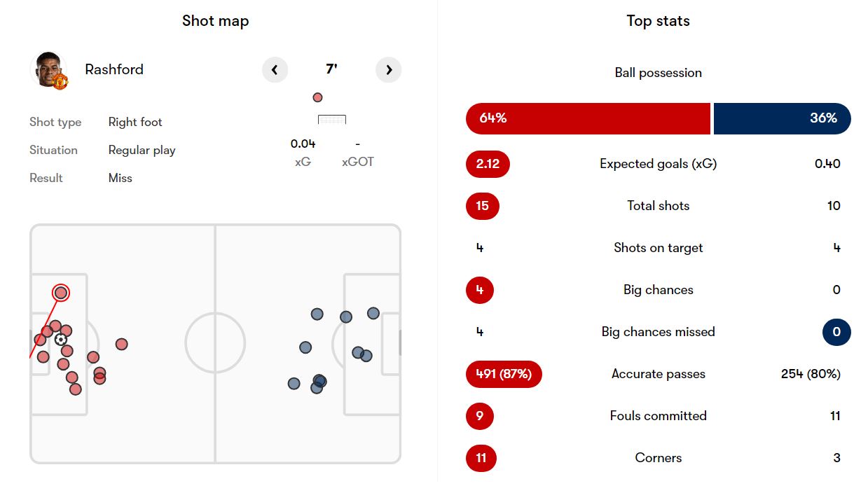
Task: Click the Top stats heading
Action: pyautogui.click(x=659, y=21)
